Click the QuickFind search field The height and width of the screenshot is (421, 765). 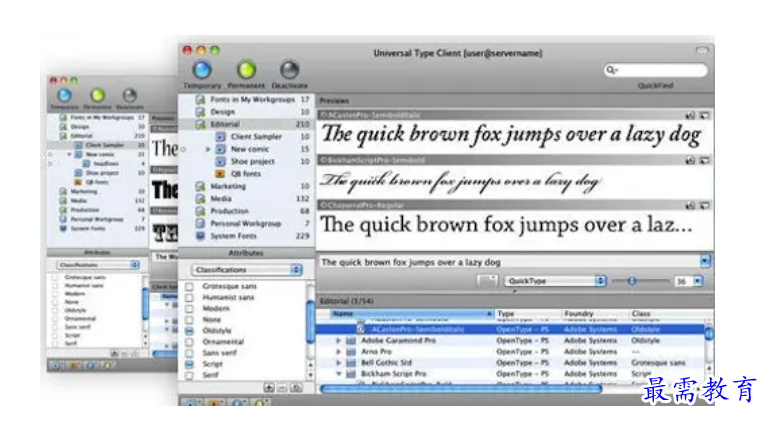pos(658,71)
